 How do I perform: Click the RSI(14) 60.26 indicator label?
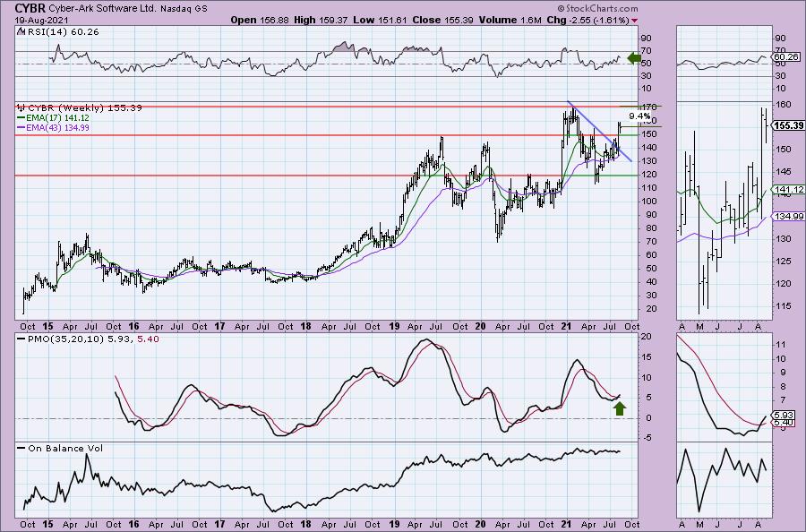tap(62, 32)
